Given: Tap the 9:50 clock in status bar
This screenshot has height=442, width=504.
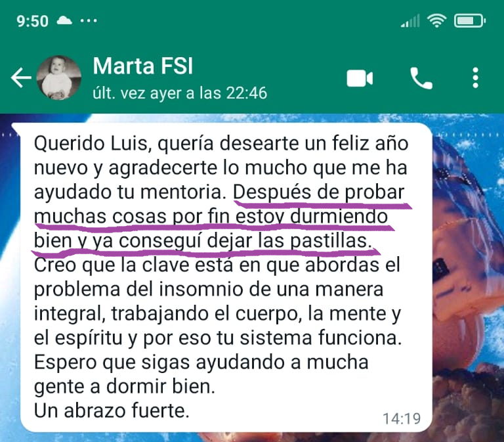Looking at the screenshot, I should (32, 21).
